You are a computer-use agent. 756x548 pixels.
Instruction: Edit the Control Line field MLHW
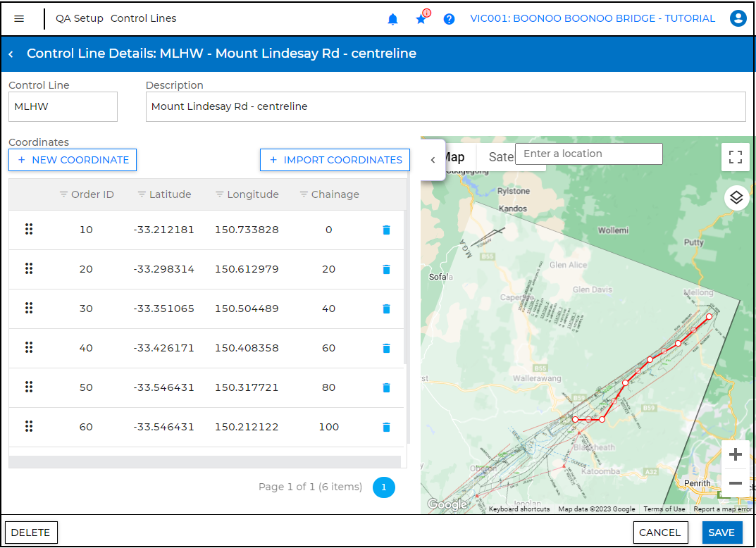63,106
